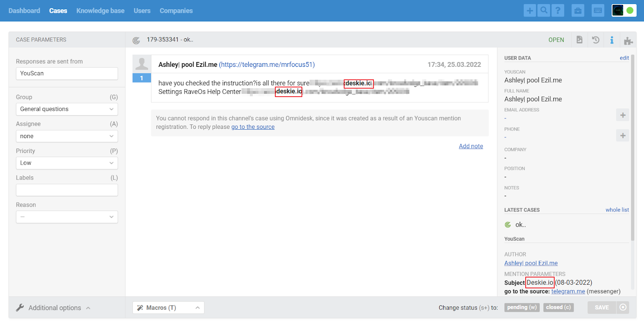
Task: Click the timestamp 17:34, 25.03.2022
Action: coord(454,64)
